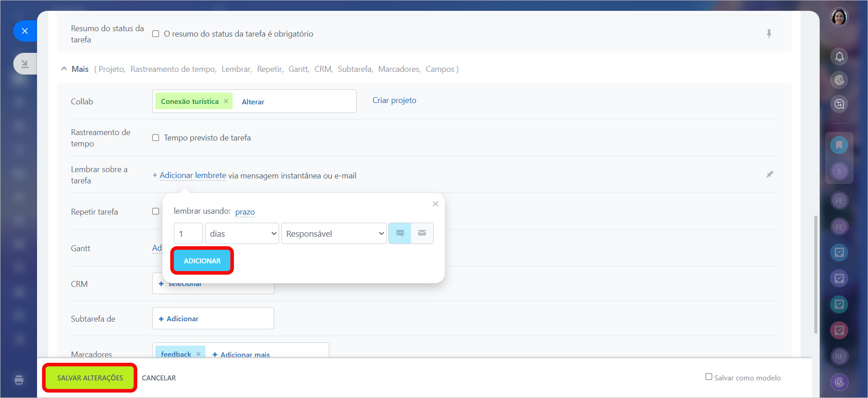Click '+ Adicionar' in Subtarefa de field
This screenshot has width=868, height=398.
point(179,318)
